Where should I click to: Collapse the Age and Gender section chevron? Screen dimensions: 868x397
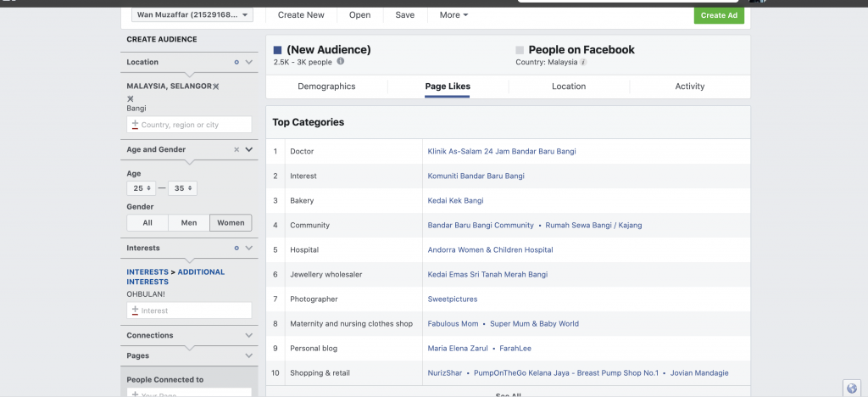[249, 149]
